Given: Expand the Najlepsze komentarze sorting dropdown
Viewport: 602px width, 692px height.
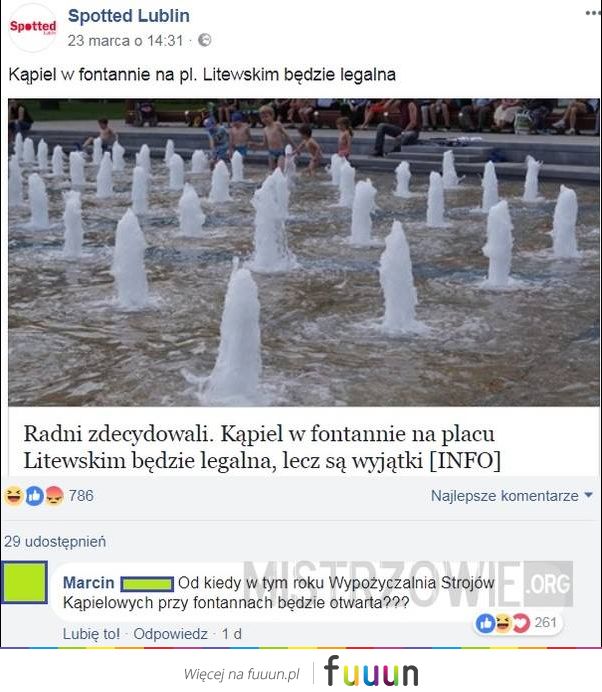Looking at the screenshot, I should (x=512, y=496).
